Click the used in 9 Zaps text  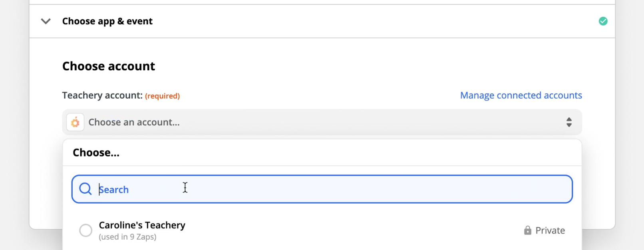coord(127,237)
